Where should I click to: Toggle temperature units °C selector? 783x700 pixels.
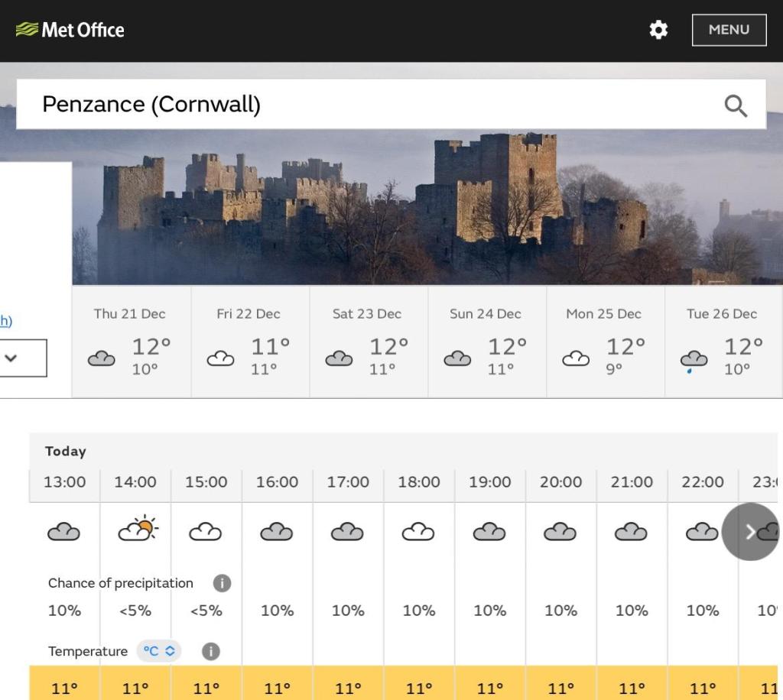(x=159, y=651)
